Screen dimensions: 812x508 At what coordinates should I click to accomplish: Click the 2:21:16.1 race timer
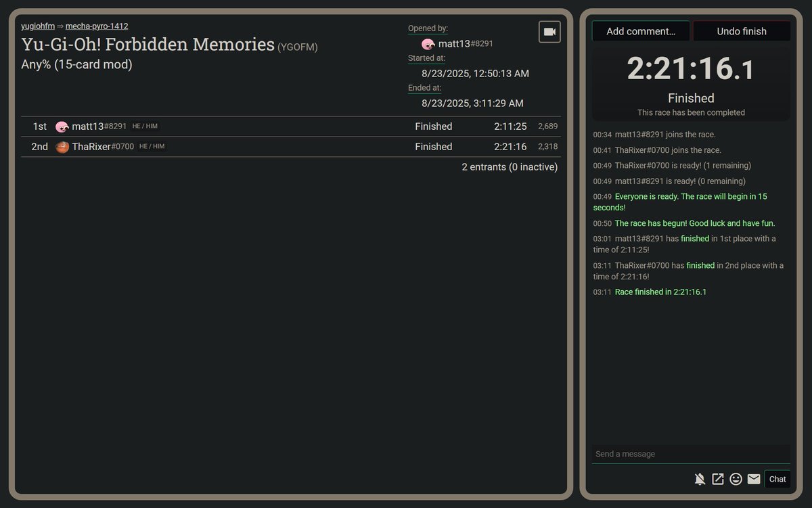click(691, 69)
